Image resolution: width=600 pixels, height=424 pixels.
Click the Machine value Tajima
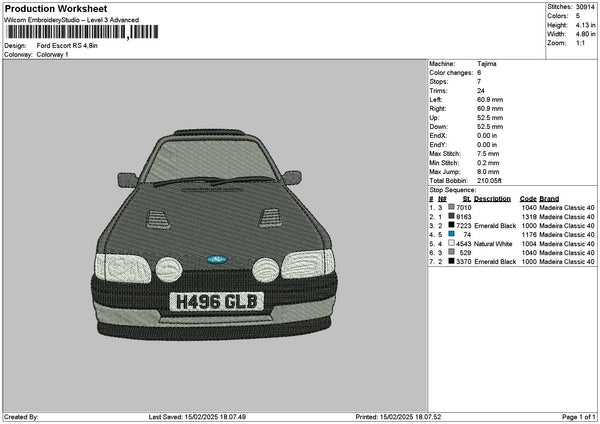click(x=487, y=64)
